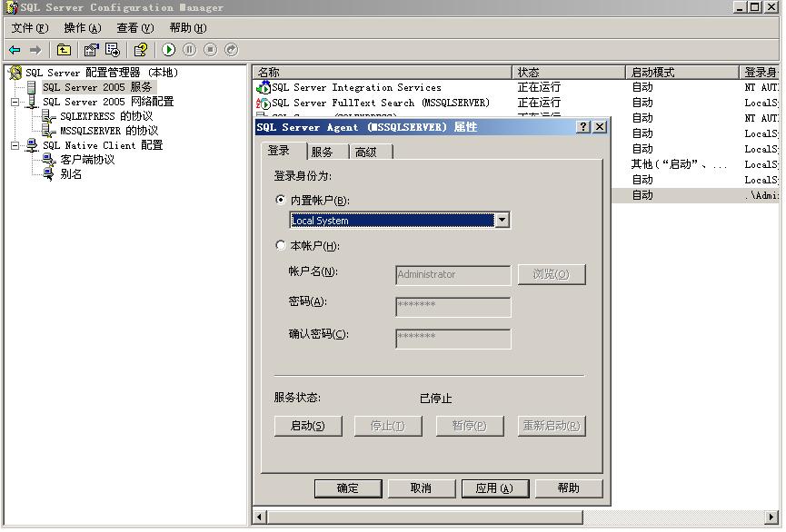Click the Up one level folder icon
786x532 pixels.
[x=64, y=50]
